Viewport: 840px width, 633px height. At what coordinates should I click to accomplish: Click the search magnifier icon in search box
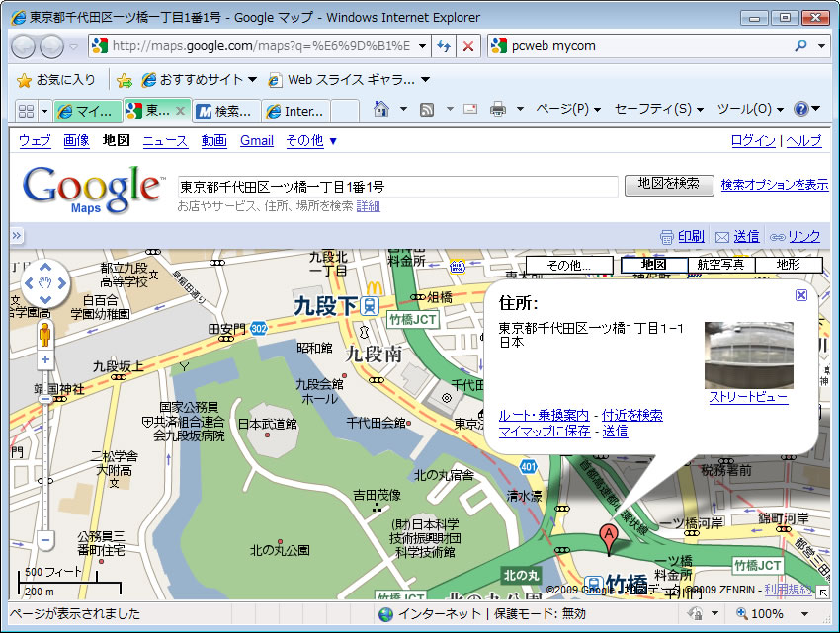coord(800,46)
